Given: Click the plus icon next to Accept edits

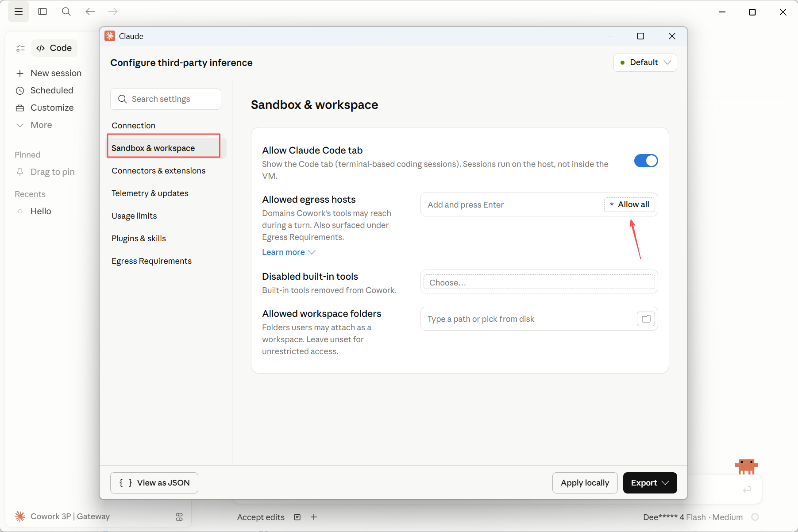Looking at the screenshot, I should 314,517.
